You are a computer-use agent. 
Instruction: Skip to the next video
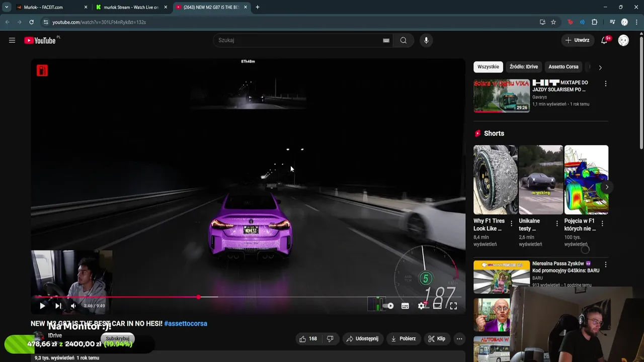pyautogui.click(x=58, y=306)
